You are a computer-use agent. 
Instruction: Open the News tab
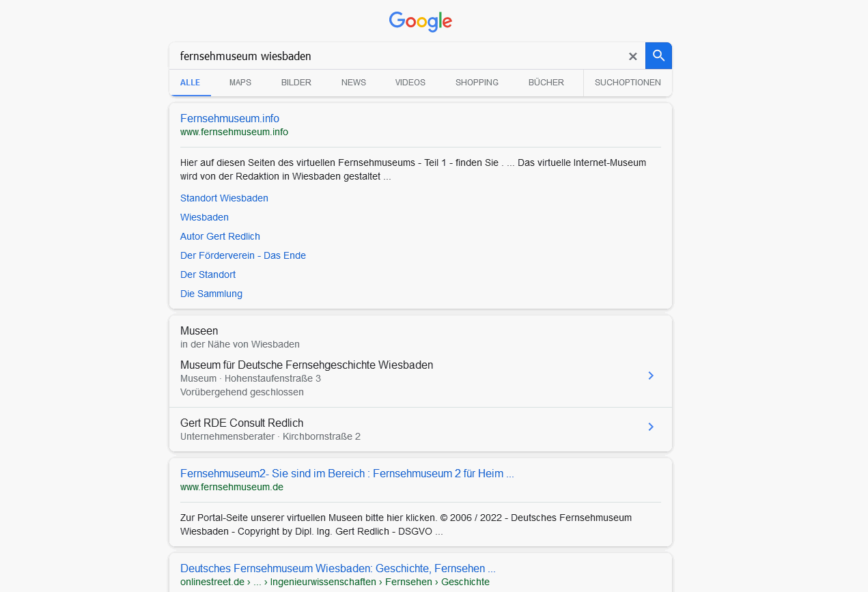(354, 83)
